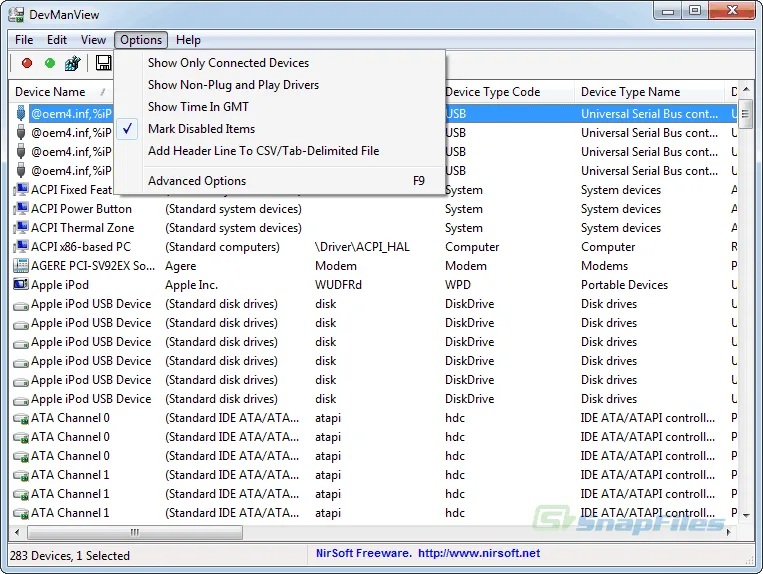
Task: Click the modem icon beside AGERE PCI-SV92EX
Action: pos(21,266)
